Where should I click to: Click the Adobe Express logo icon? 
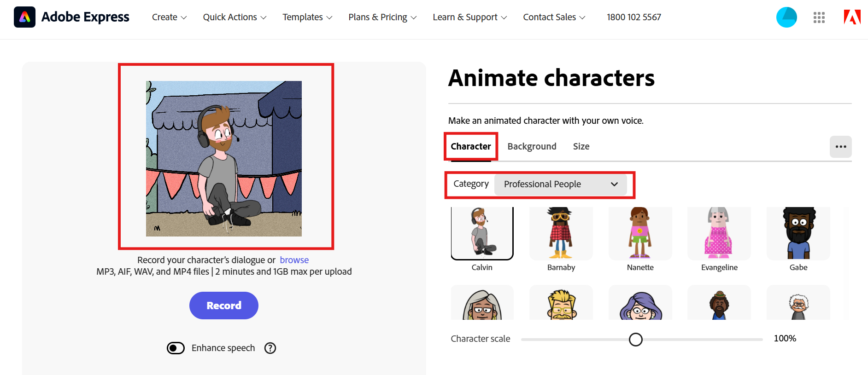pyautogui.click(x=24, y=17)
